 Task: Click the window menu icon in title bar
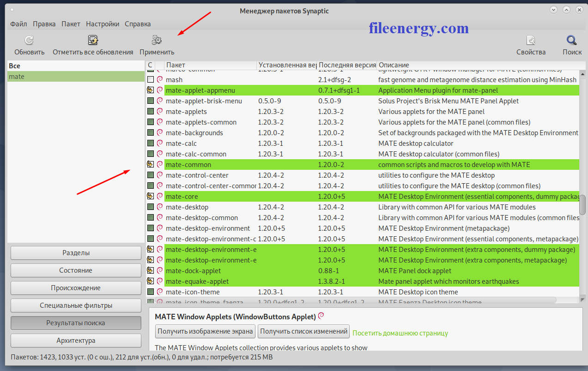pos(12,10)
